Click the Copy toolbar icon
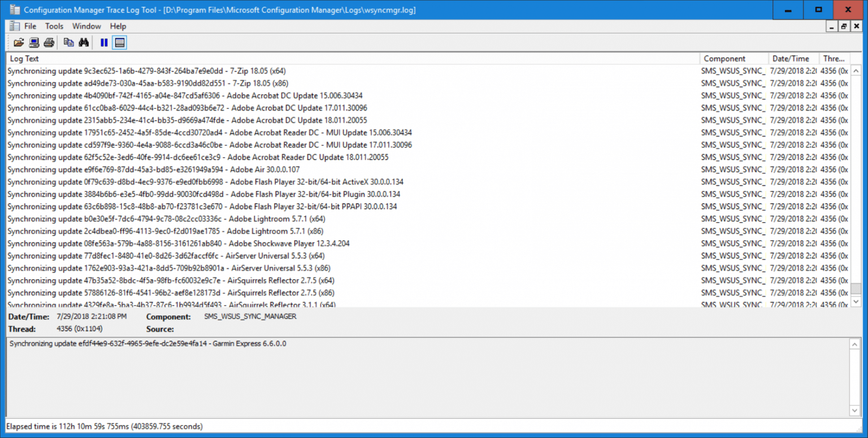Image resolution: width=868 pixels, height=438 pixels. click(x=68, y=42)
